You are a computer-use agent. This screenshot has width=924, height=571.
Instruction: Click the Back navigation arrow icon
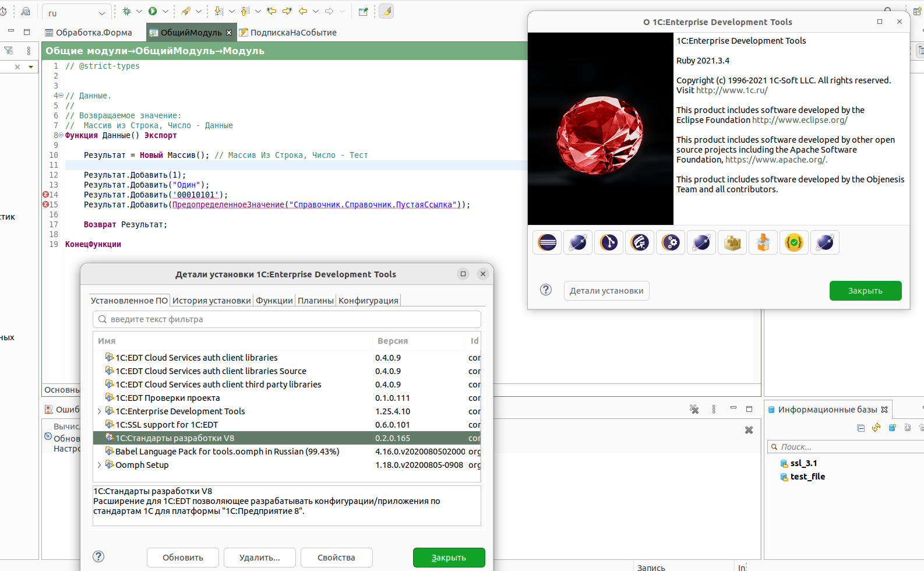coord(303,11)
